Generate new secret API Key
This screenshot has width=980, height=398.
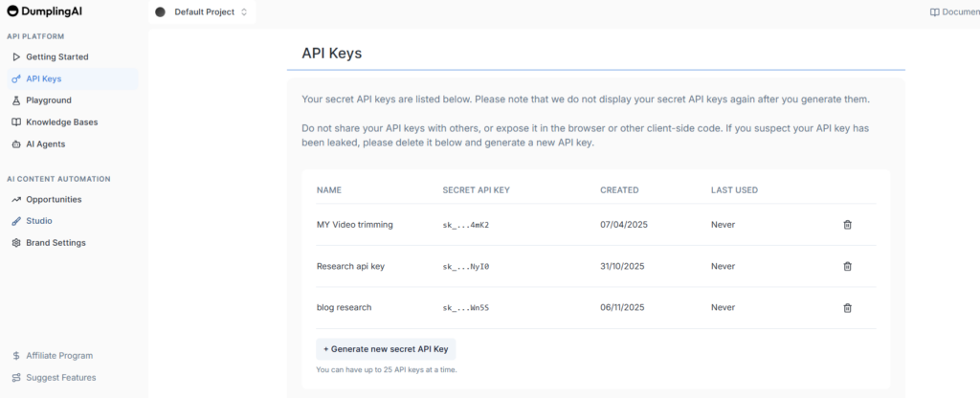[x=386, y=349]
